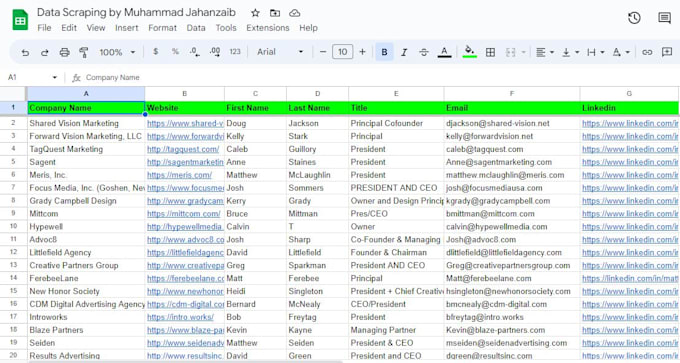This screenshot has height=363, width=680.
Task: Open the mittcom.com website link
Action: tap(183, 214)
